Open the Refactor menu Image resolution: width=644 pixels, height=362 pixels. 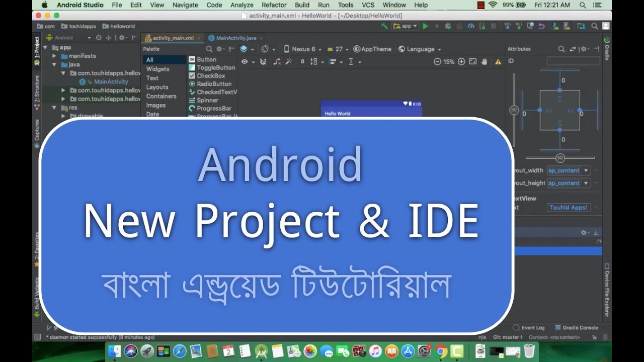(x=274, y=5)
